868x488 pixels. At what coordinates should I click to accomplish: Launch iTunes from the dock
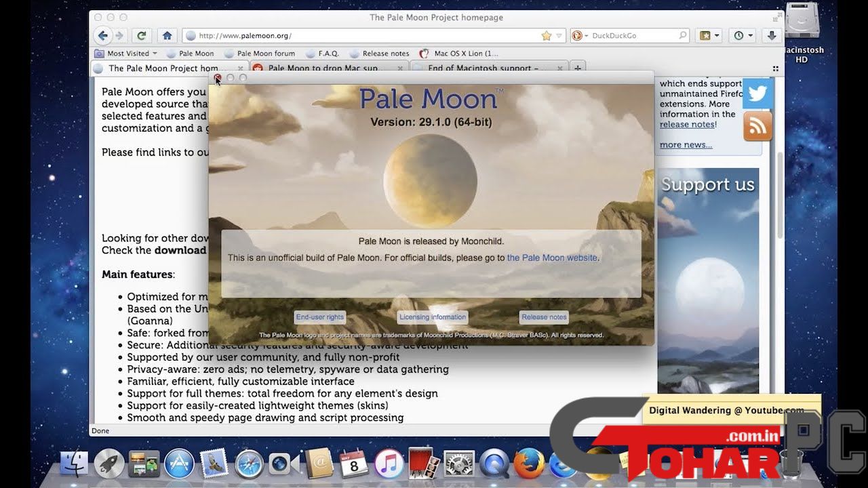point(389,464)
